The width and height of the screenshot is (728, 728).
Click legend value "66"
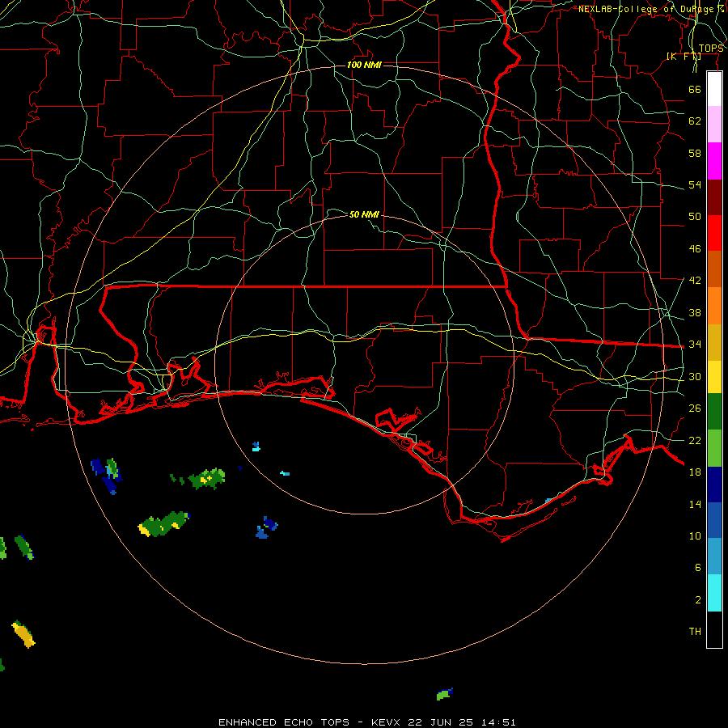[695, 89]
